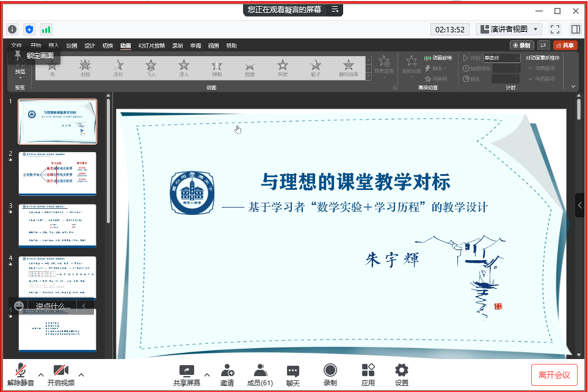Toggle the 锁定画面 pin
Image resolution: width=588 pixels, height=392 pixels.
35,56
